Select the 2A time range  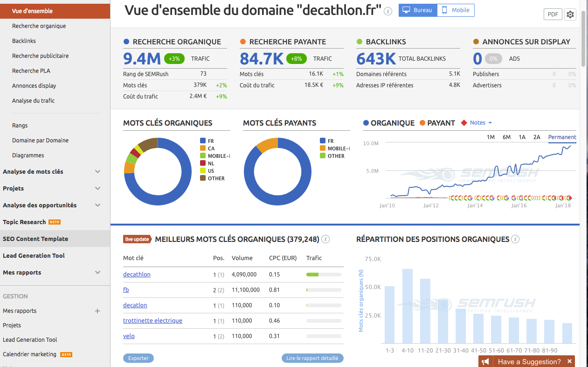click(x=537, y=137)
